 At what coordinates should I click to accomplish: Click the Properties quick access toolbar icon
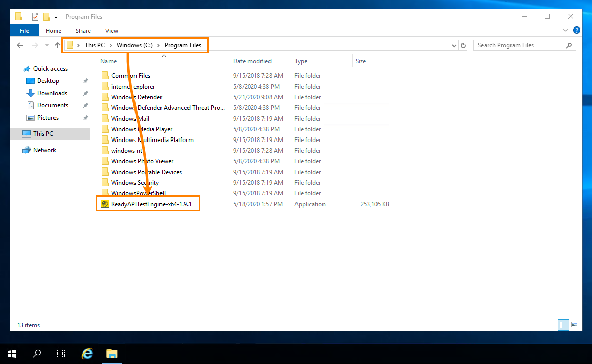pyautogui.click(x=35, y=17)
